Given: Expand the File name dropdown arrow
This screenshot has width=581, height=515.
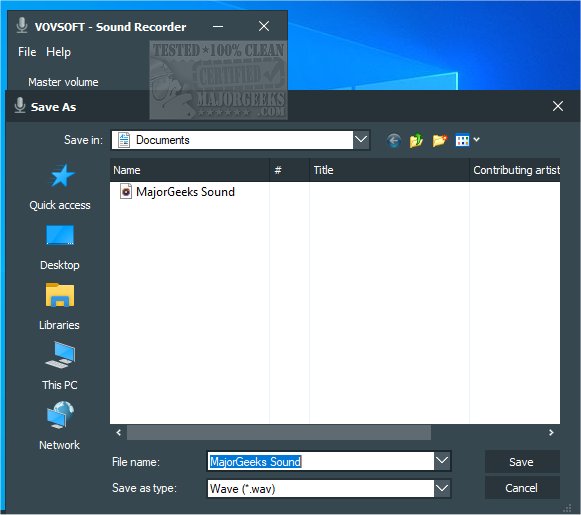Looking at the screenshot, I should (x=442, y=461).
